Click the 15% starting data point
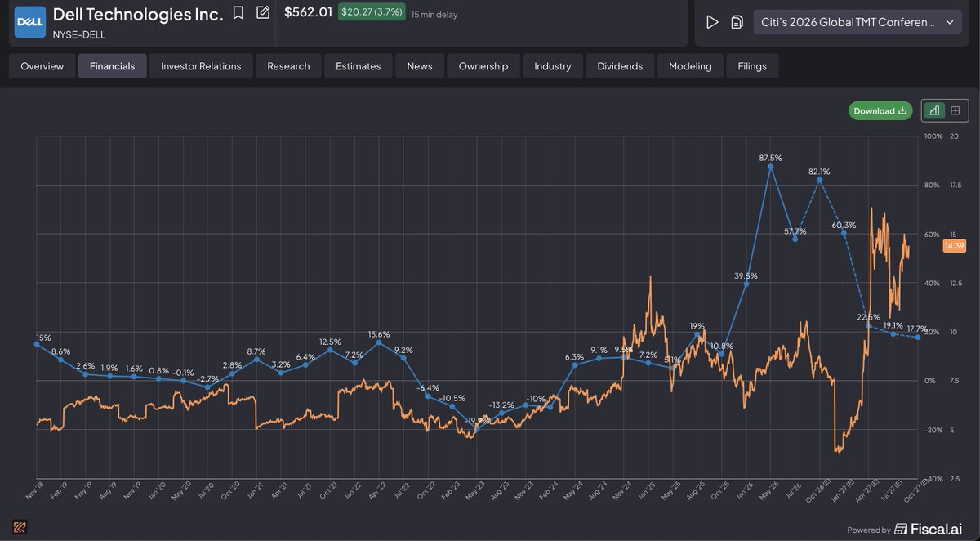Viewport: 980px width, 541px height. [37, 344]
